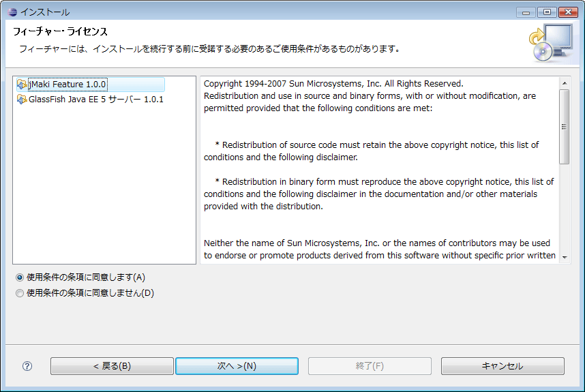Select GlassFish Java EE 5 サーバー 1.0.1
This screenshot has width=585, height=392.
[90, 100]
